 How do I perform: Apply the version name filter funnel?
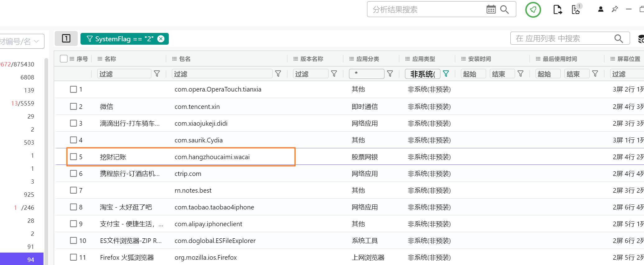point(334,74)
